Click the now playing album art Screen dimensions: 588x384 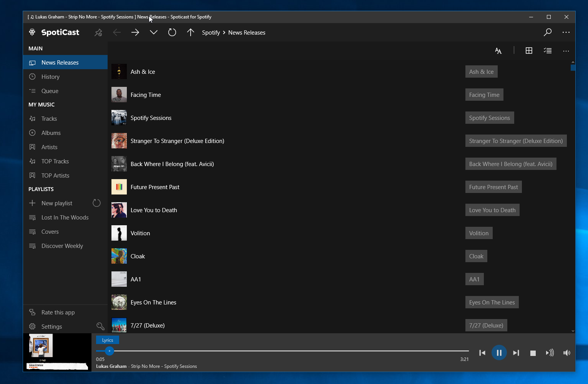tap(57, 352)
